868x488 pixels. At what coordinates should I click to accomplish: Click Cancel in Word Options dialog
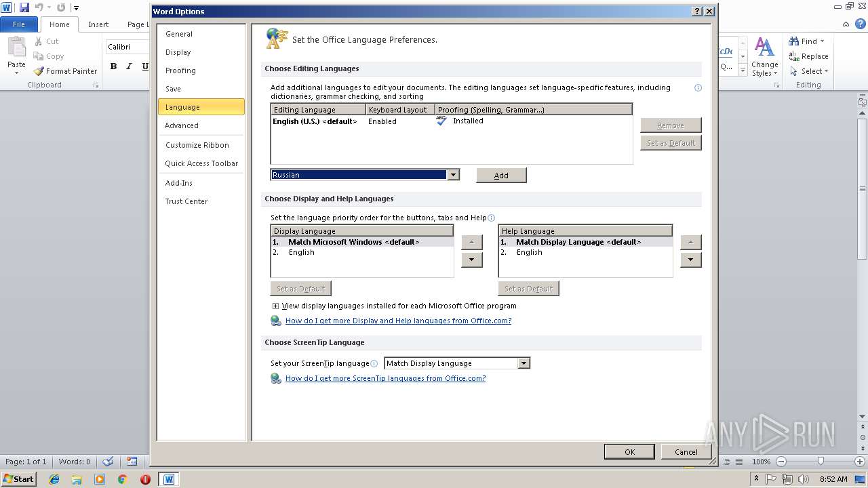686,452
